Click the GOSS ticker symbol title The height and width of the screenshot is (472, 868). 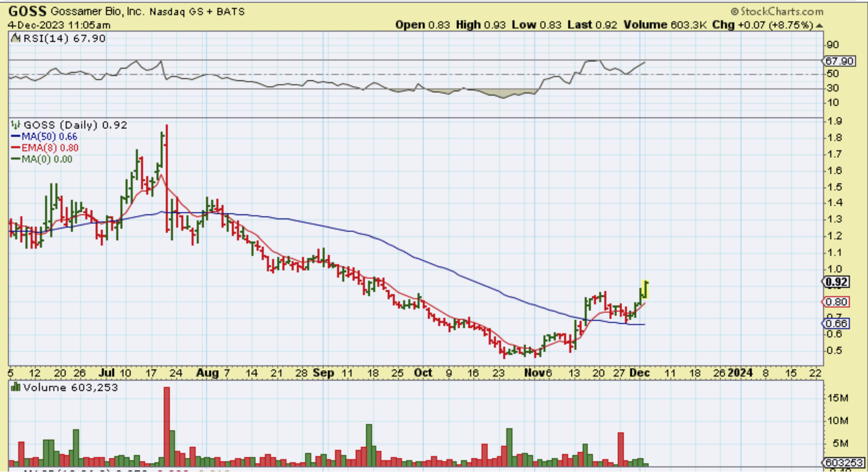point(27,11)
